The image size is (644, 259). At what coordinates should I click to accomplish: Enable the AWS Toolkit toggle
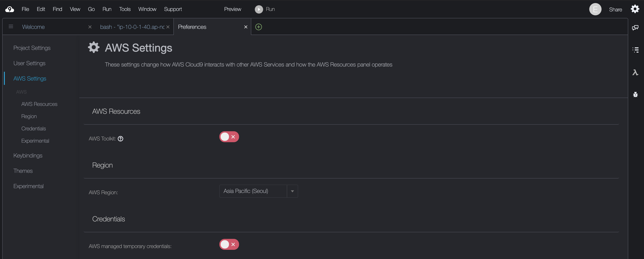229,137
